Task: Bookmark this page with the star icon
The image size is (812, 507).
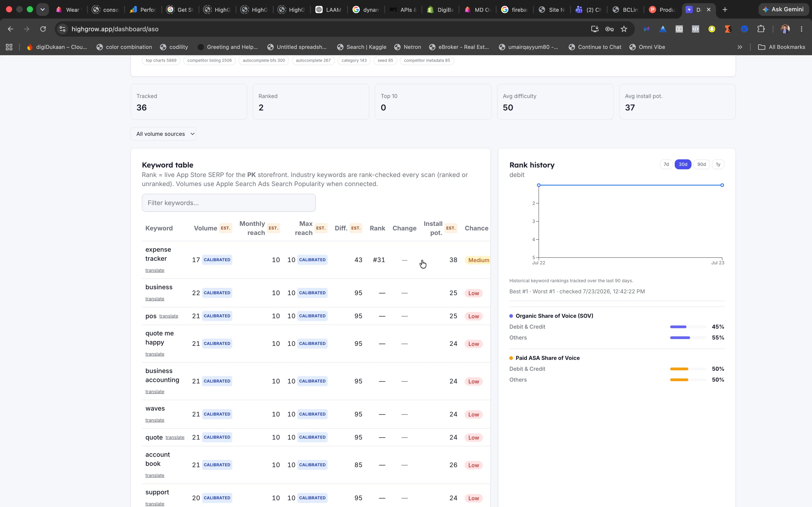Action: [624, 29]
